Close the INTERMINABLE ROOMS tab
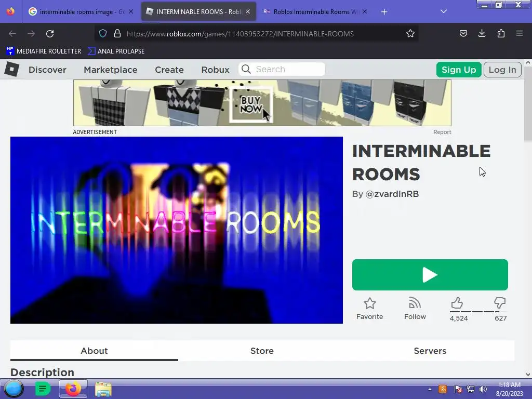Screen dimensions: 532x399 pyautogui.click(x=248, y=11)
